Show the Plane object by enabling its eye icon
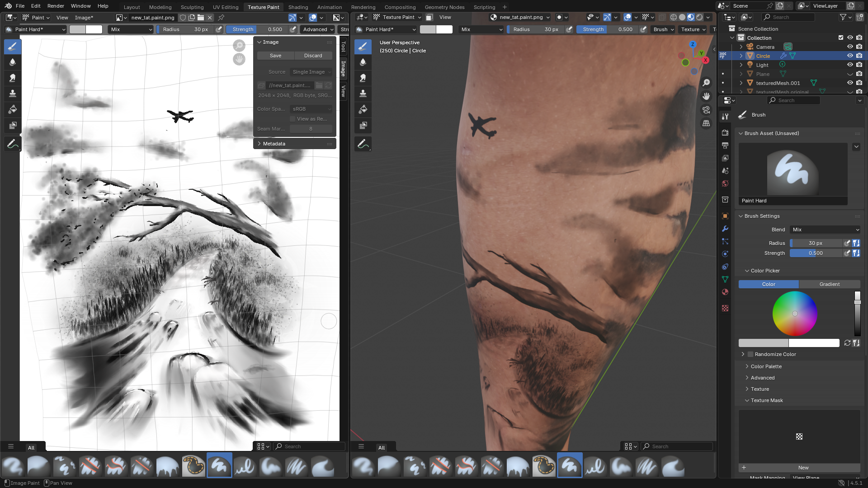 (x=850, y=74)
